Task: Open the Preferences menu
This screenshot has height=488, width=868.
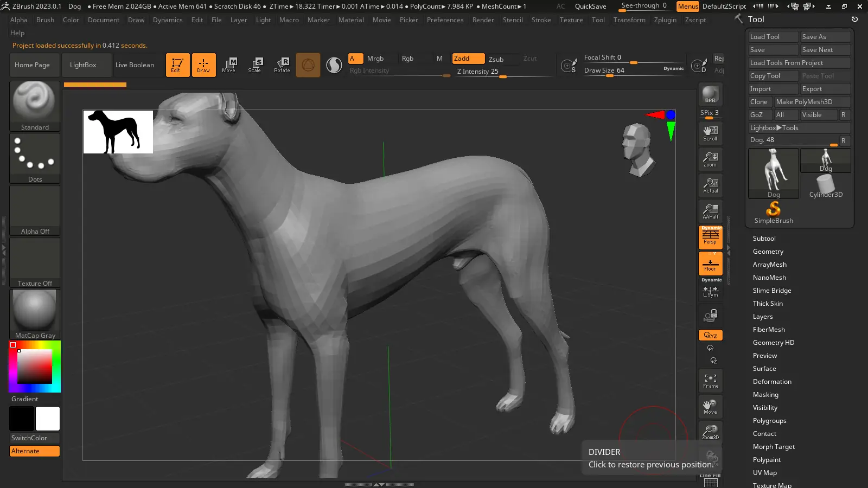Action: (445, 20)
